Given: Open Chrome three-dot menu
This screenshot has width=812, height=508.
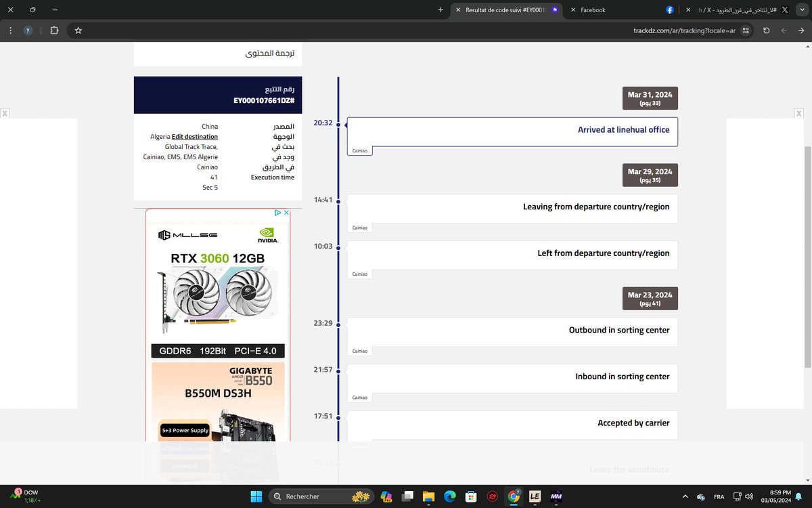Looking at the screenshot, I should tap(11, 30).
